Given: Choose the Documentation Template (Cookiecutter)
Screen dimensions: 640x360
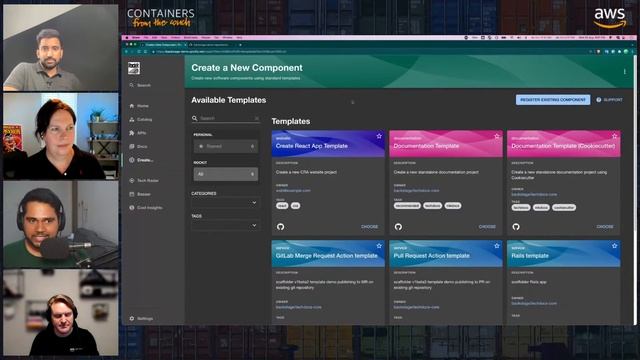Looking at the screenshot, I should click(605, 227).
